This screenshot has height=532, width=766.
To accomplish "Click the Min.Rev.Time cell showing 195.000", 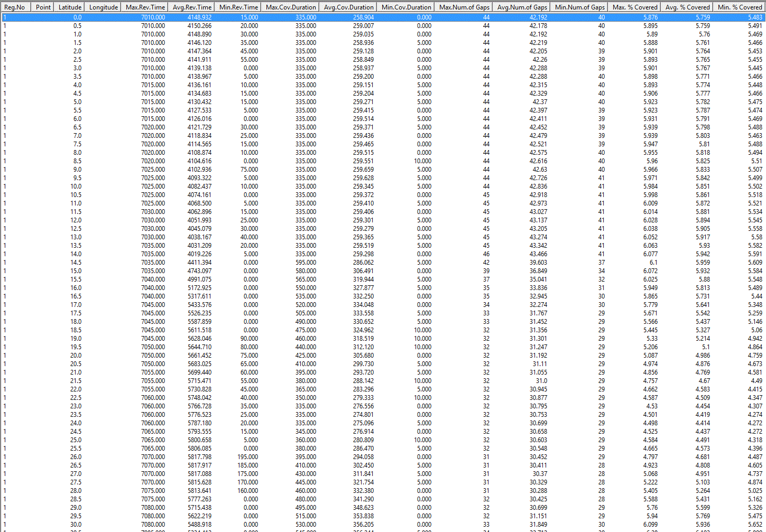I will [247, 457].
